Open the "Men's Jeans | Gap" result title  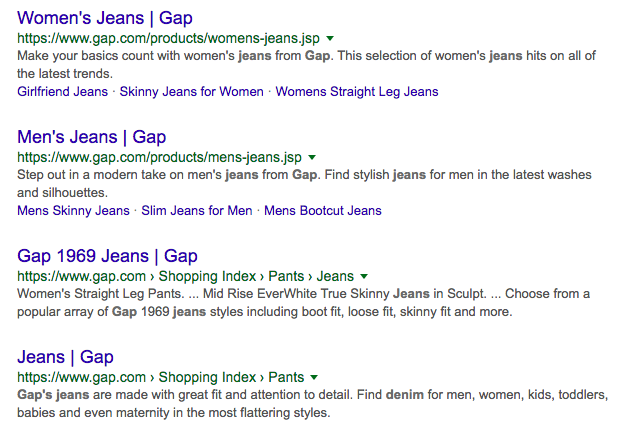pos(92,137)
